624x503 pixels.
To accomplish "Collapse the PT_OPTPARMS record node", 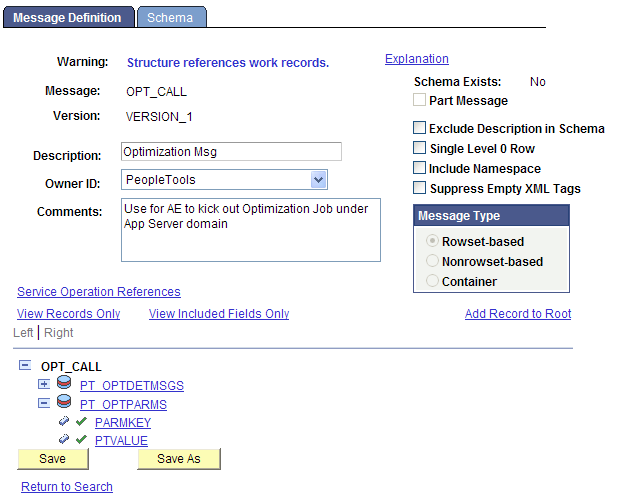I will 44,404.
